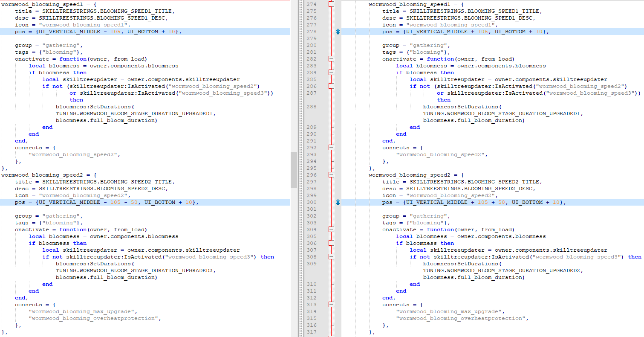The height and width of the screenshot is (337, 644).
Task: Collapse wormwood_blooming_speed2 fold at line 296
Action: [x=331, y=175]
